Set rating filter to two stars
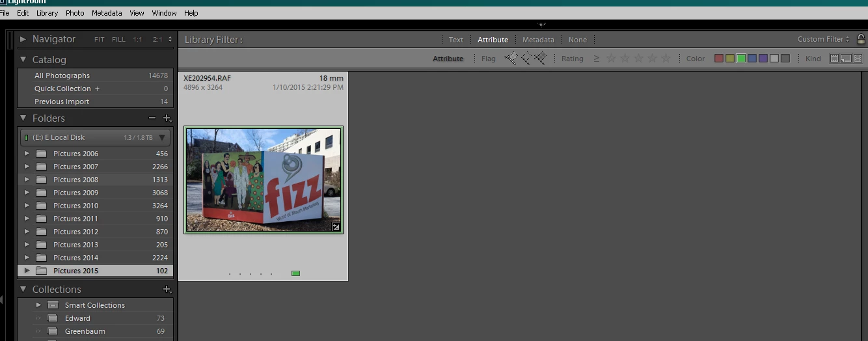Screen dimensions: 868x341 point(625,59)
